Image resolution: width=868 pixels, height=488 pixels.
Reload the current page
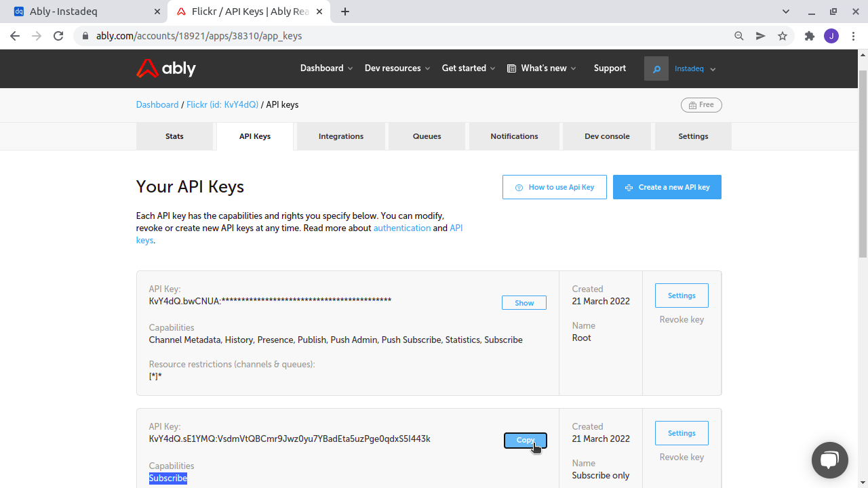click(x=58, y=36)
